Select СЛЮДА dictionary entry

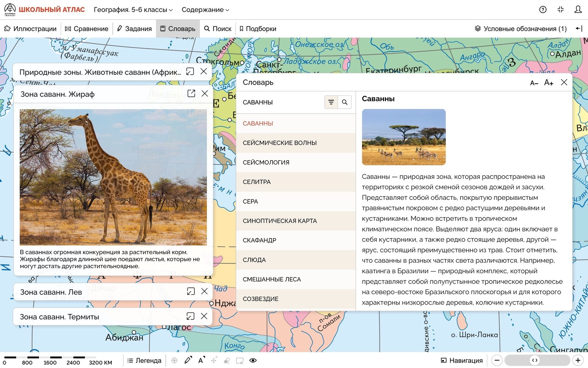[x=296, y=260]
